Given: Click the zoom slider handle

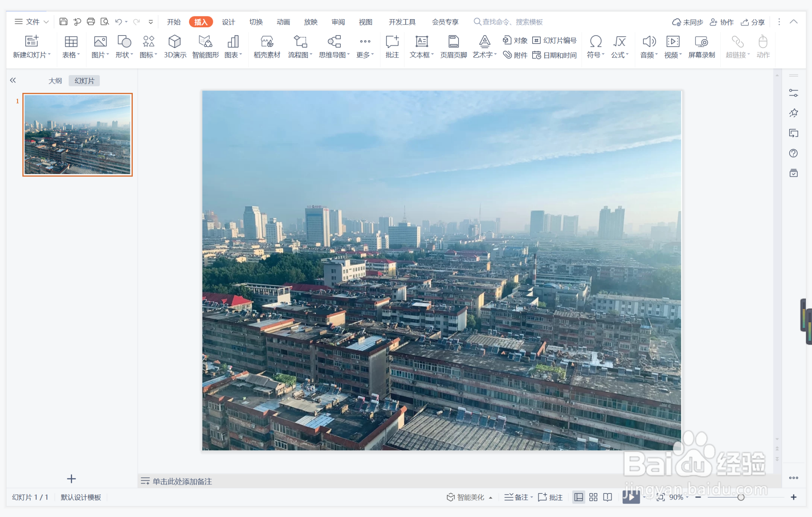Looking at the screenshot, I should pyautogui.click(x=741, y=497).
